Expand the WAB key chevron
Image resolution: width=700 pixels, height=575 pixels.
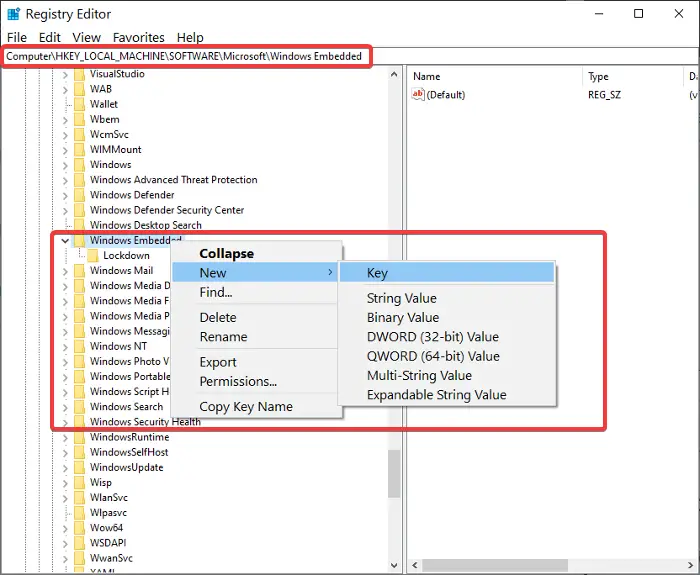65,90
